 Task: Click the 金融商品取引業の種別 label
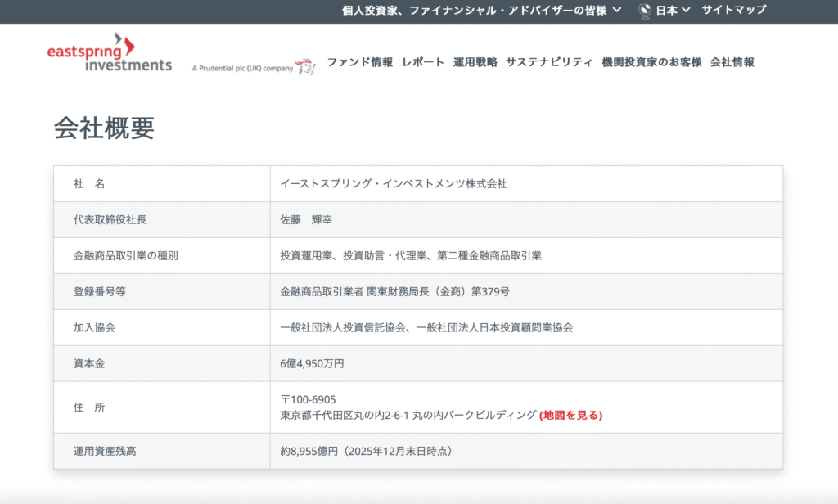(126, 255)
